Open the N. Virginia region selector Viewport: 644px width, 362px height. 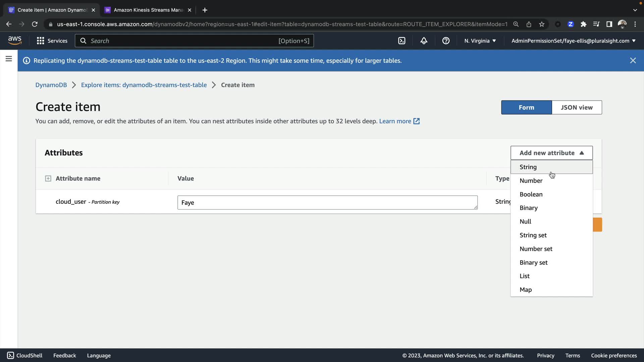point(480,41)
